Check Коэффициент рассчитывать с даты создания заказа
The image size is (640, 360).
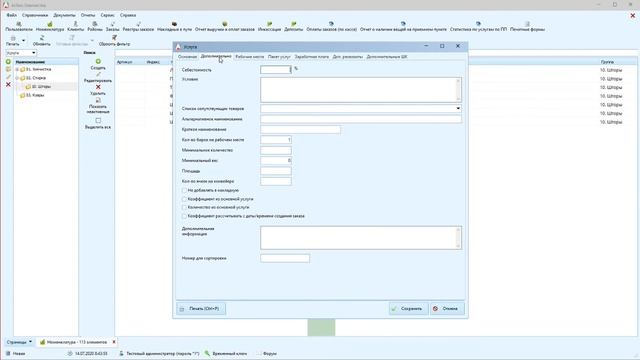coord(184,216)
